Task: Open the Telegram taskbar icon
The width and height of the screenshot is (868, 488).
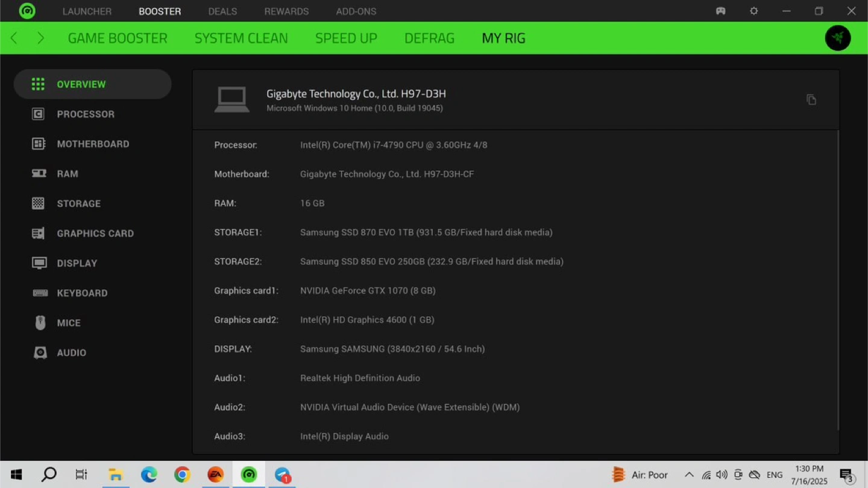Action: coord(282,475)
